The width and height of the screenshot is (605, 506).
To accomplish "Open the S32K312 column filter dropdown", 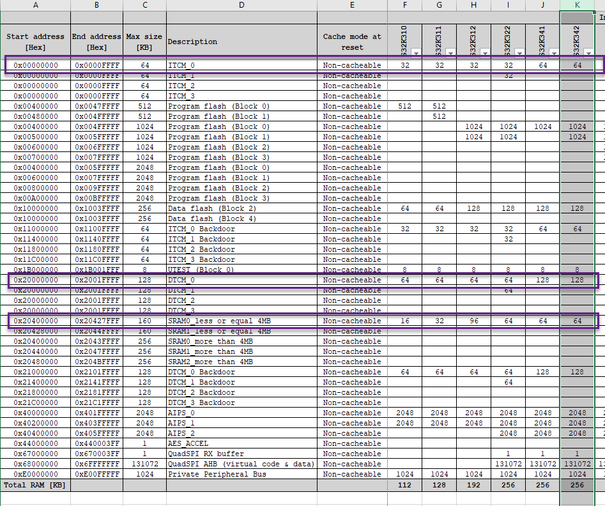I will click(x=485, y=52).
